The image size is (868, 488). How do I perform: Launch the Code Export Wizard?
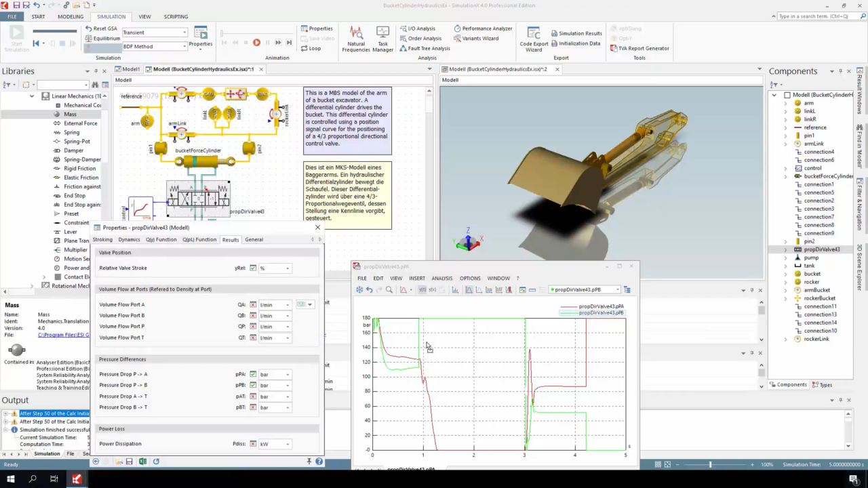(x=534, y=39)
